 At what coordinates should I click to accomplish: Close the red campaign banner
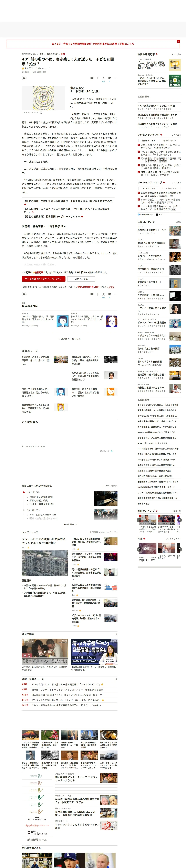click(x=178, y=41)
